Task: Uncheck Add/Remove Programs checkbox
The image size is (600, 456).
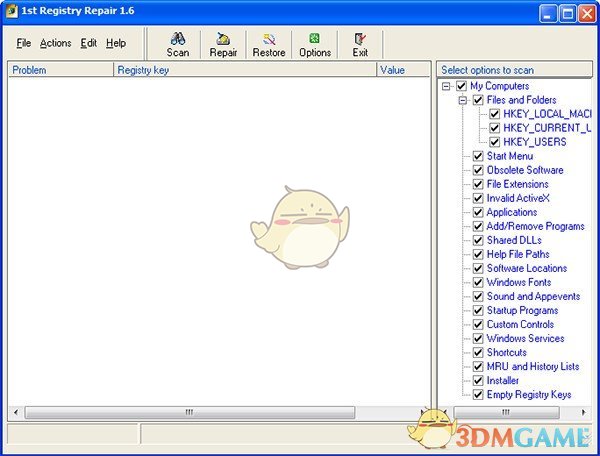Action: 478,226
